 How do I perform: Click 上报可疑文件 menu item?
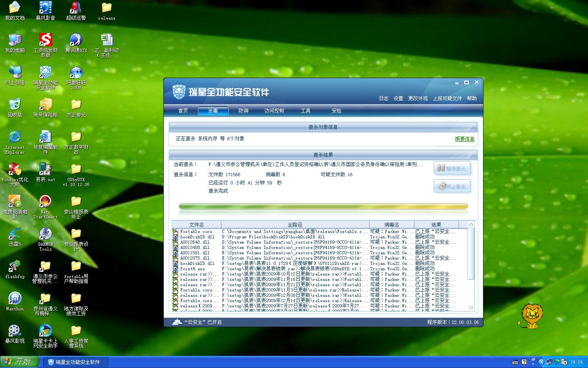[447, 99]
